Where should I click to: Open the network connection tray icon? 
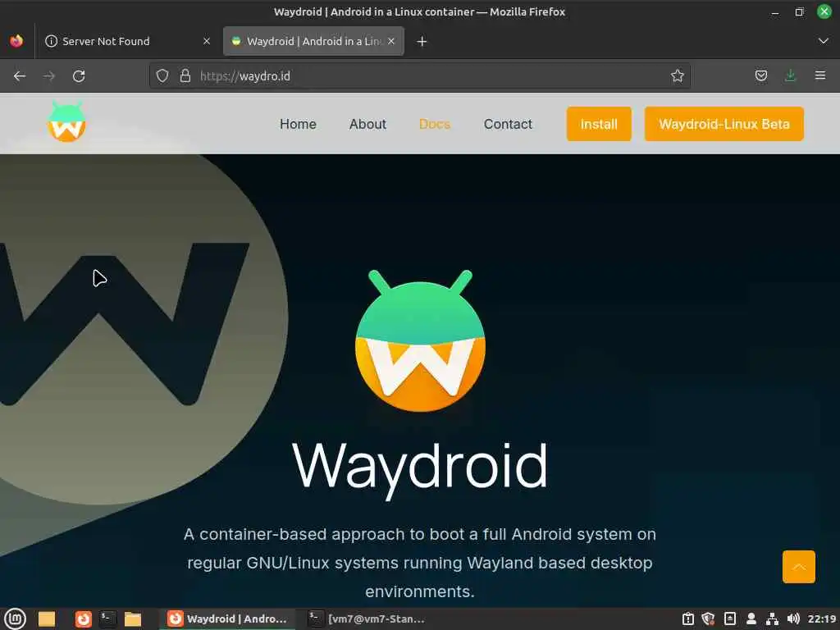pyautogui.click(x=772, y=619)
